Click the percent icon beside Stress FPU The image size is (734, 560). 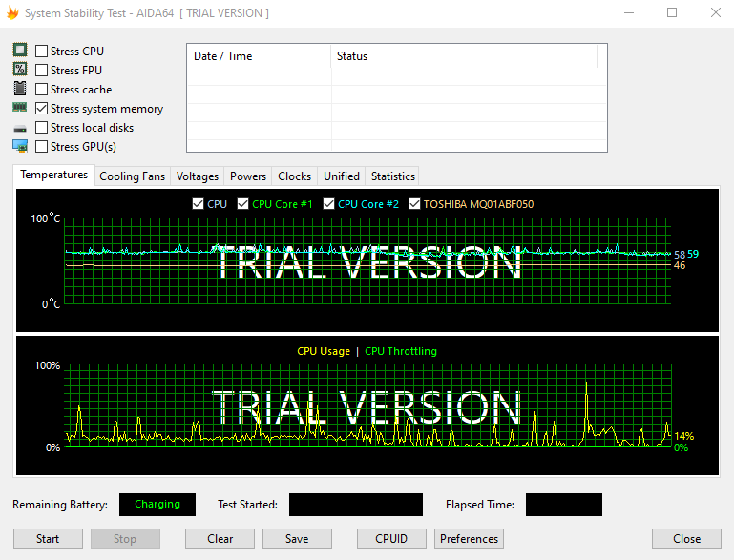coord(20,69)
